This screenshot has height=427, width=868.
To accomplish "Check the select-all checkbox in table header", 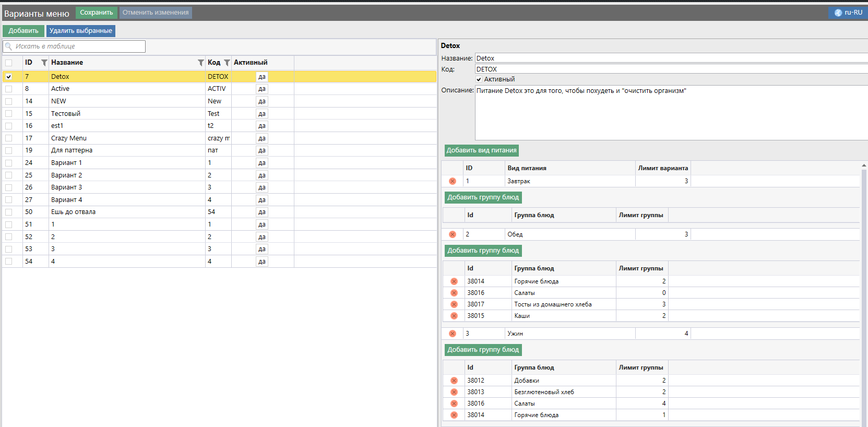I will point(9,63).
